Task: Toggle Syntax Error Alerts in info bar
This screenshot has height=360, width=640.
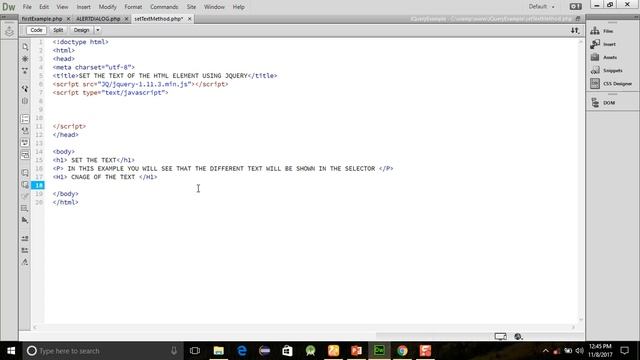Action: point(25,155)
